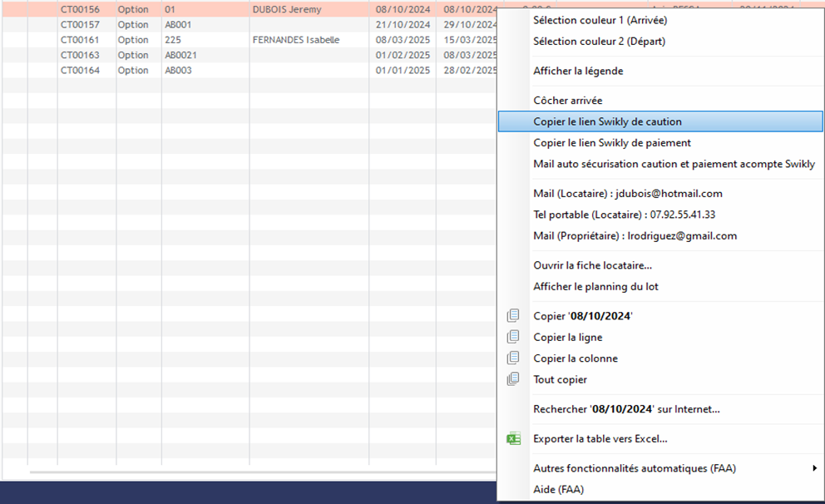Click contract cell CT00157
825x504 pixels.
point(80,25)
